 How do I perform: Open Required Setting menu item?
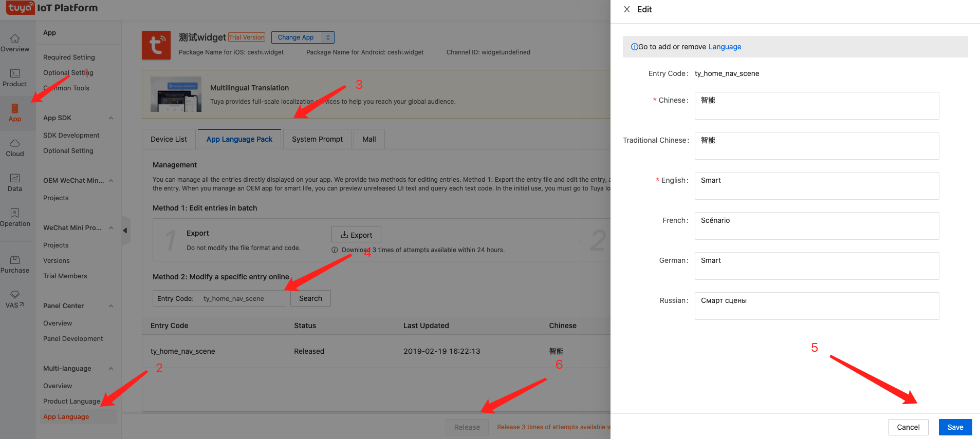pyautogui.click(x=69, y=58)
